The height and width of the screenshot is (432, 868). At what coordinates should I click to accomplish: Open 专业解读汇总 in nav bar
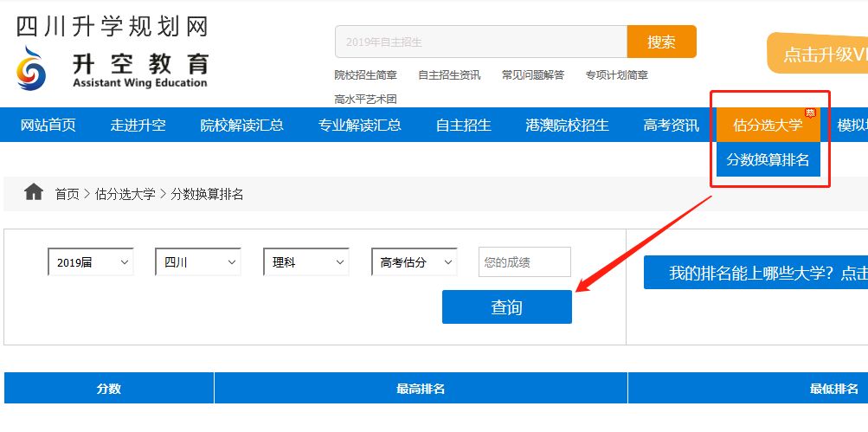[359, 125]
